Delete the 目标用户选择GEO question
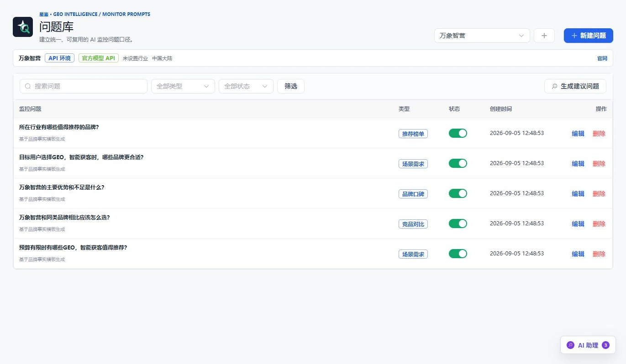The width and height of the screenshot is (626, 364). 599,164
